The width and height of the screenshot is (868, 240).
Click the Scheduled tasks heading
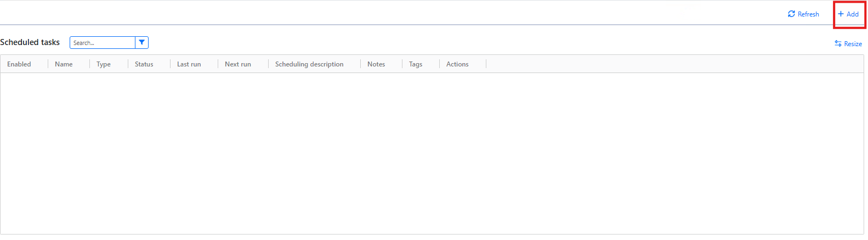(x=30, y=42)
